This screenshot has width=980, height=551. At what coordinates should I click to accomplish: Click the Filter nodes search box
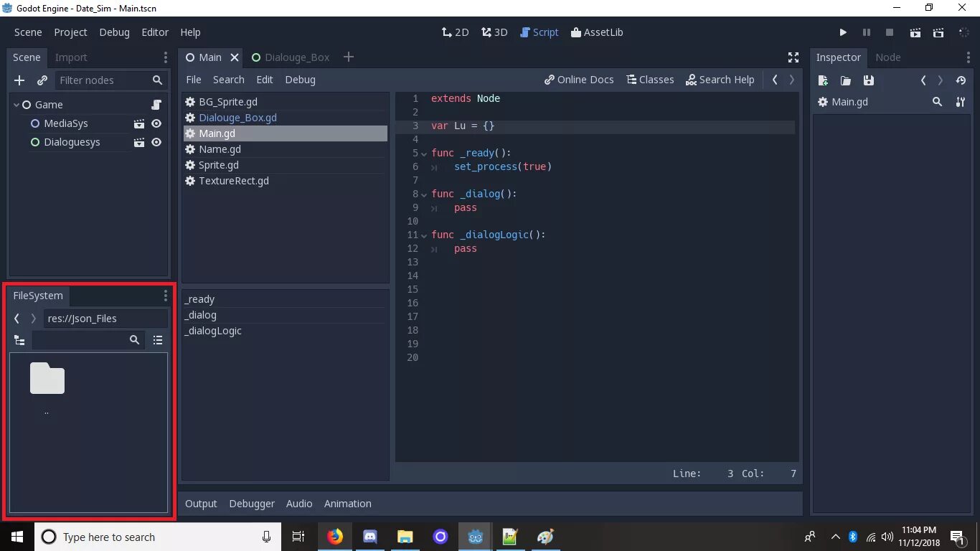(111, 80)
